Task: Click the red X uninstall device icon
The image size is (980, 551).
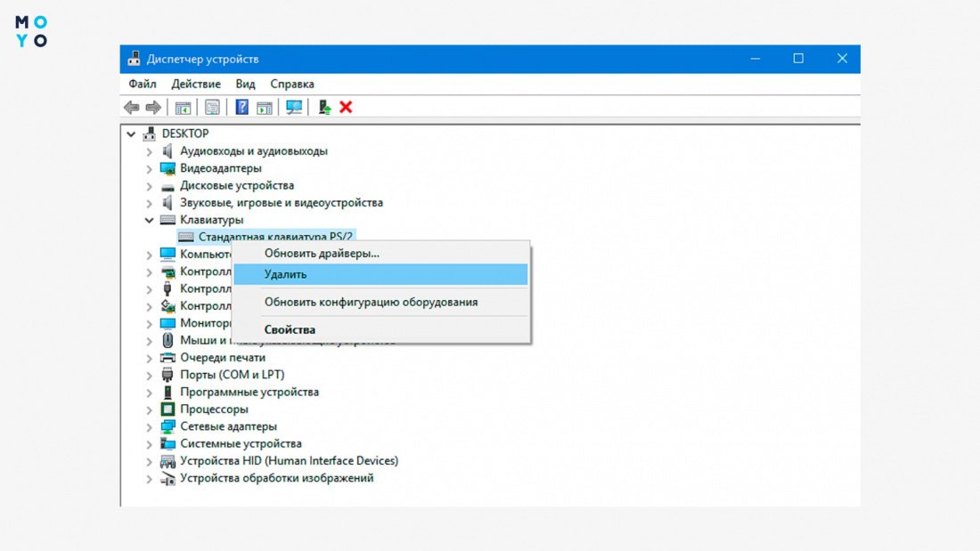Action: [x=346, y=108]
